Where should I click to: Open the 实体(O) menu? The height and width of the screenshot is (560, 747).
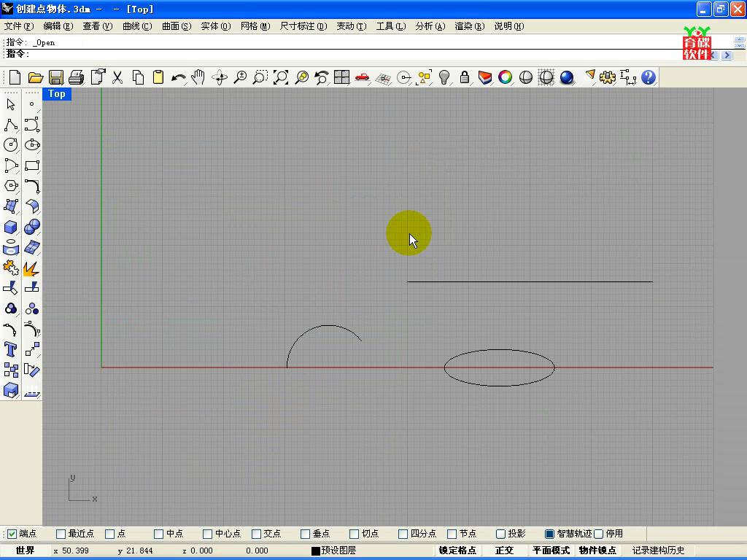tap(216, 26)
